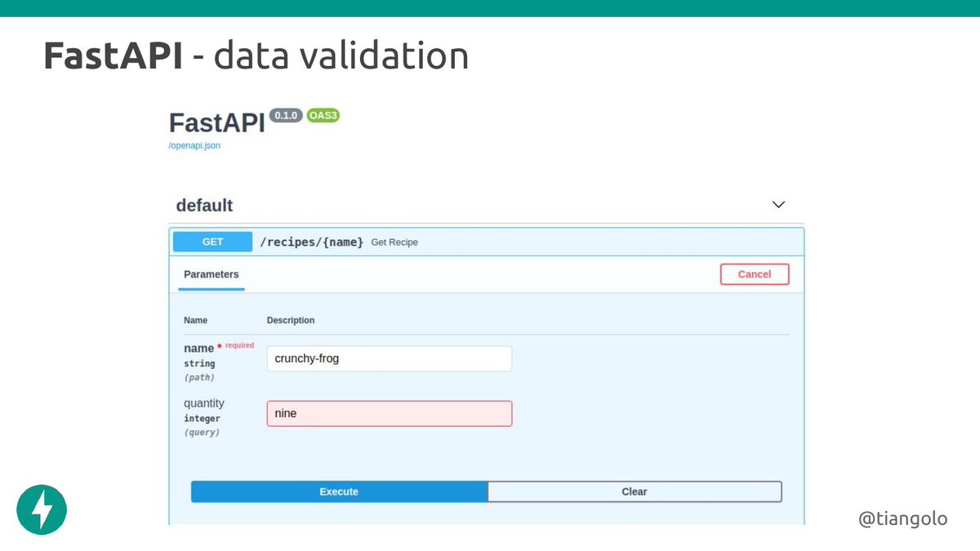Click the FastAPI lightning bolt logo
The width and height of the screenshot is (980, 551).
point(42,509)
